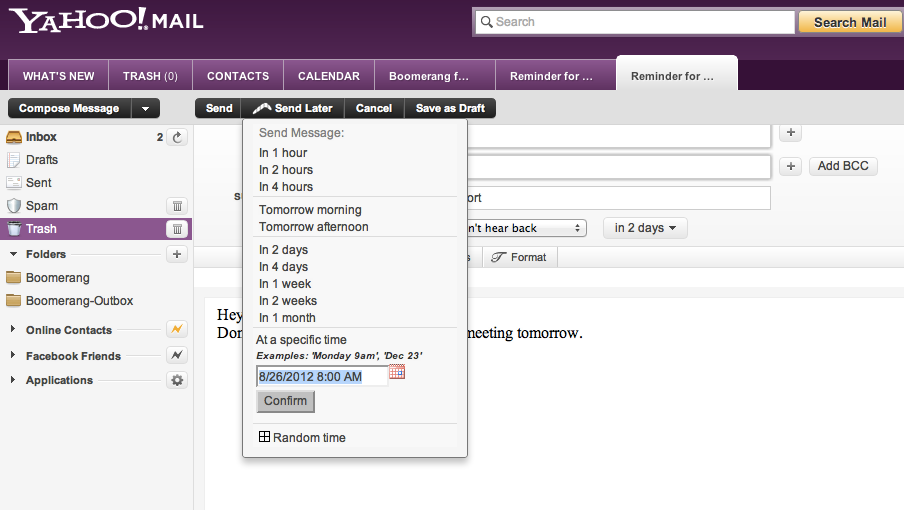Click the Inbox refresh icon
Viewport: 904px width, 510px height.
click(177, 137)
